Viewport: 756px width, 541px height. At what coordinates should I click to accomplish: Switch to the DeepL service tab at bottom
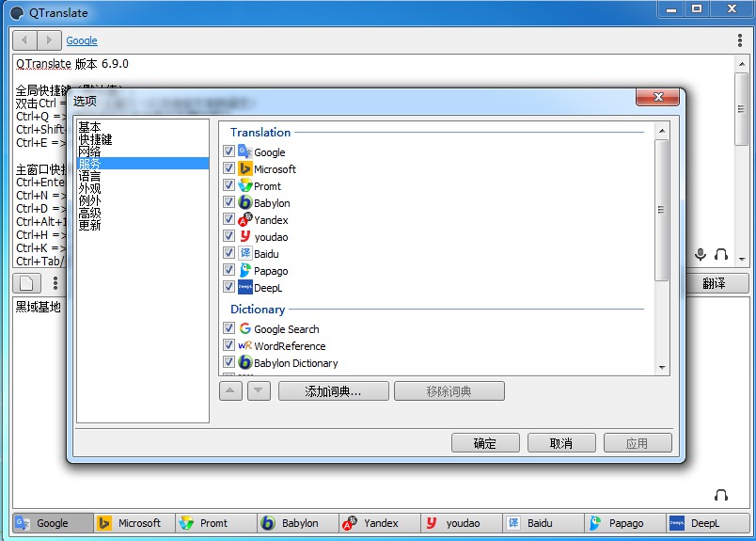(x=707, y=523)
